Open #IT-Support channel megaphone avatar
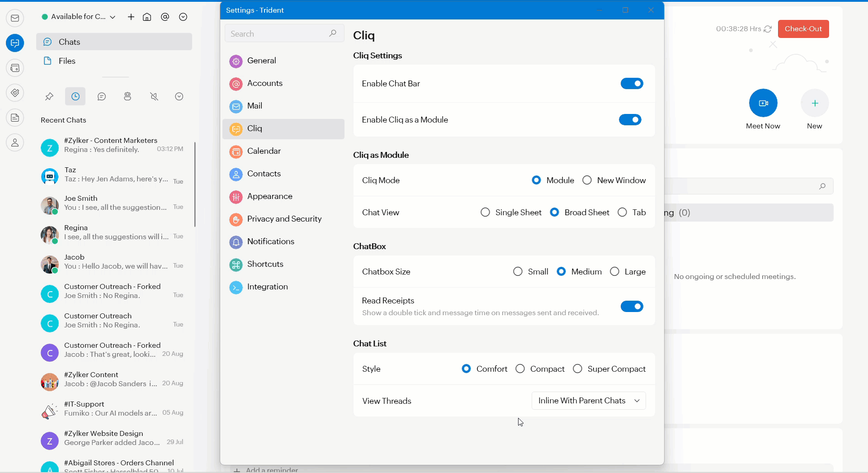Viewport: 868px width, 473px height. pos(50,411)
